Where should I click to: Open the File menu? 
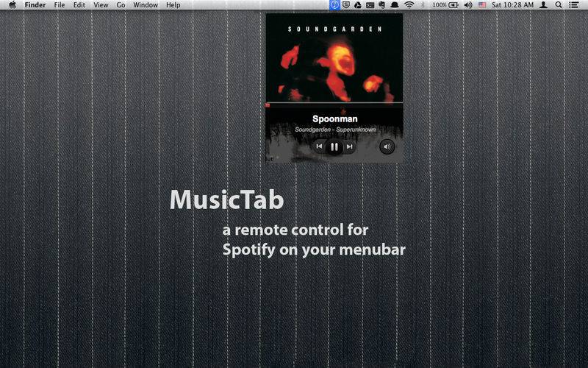(60, 5)
